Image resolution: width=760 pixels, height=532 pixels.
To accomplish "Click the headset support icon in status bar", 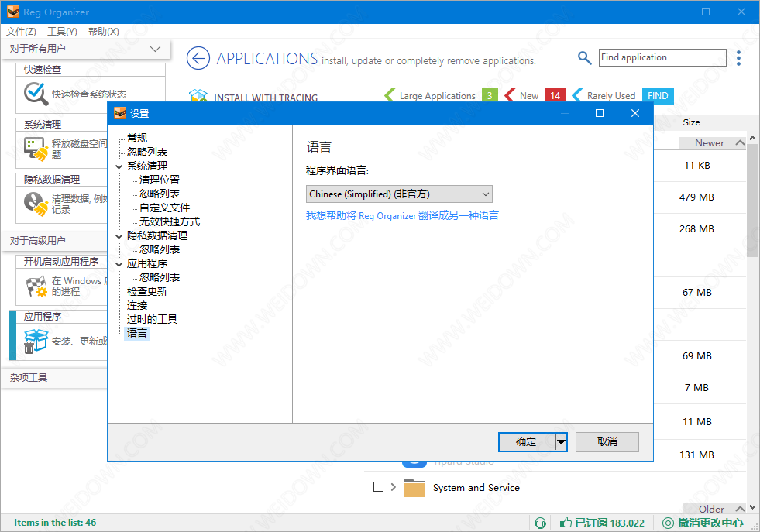I will click(540, 523).
